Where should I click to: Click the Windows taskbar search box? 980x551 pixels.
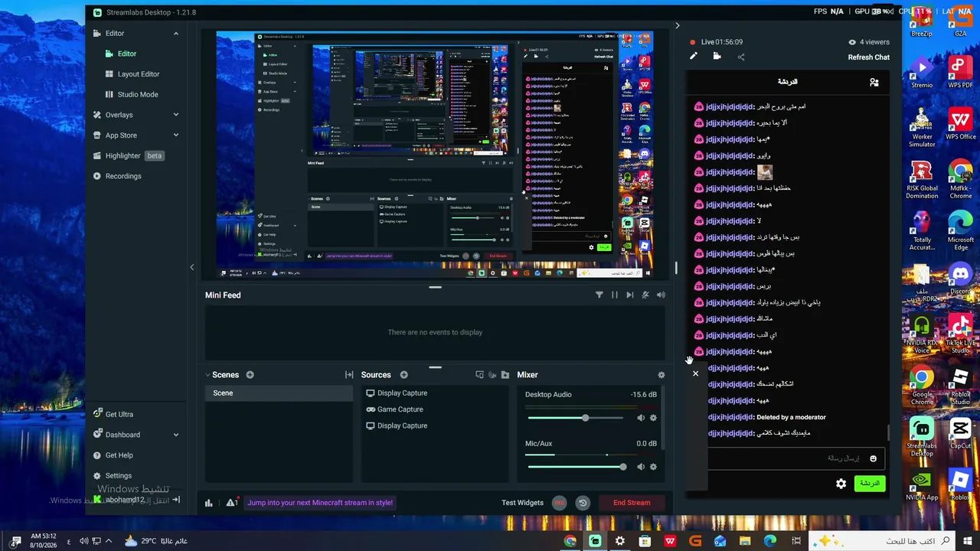tap(882, 541)
